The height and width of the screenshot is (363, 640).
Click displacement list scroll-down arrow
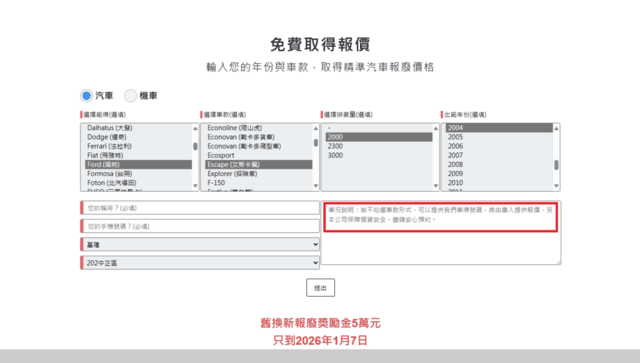click(x=436, y=186)
